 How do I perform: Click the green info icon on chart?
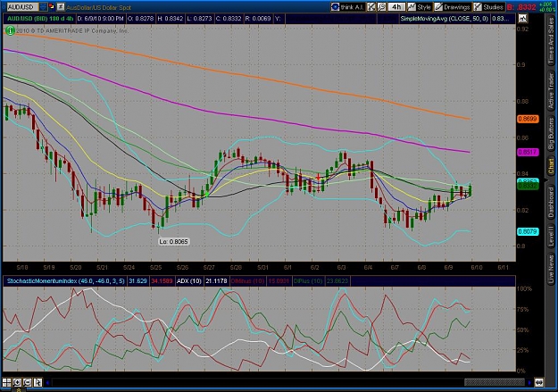point(10,31)
